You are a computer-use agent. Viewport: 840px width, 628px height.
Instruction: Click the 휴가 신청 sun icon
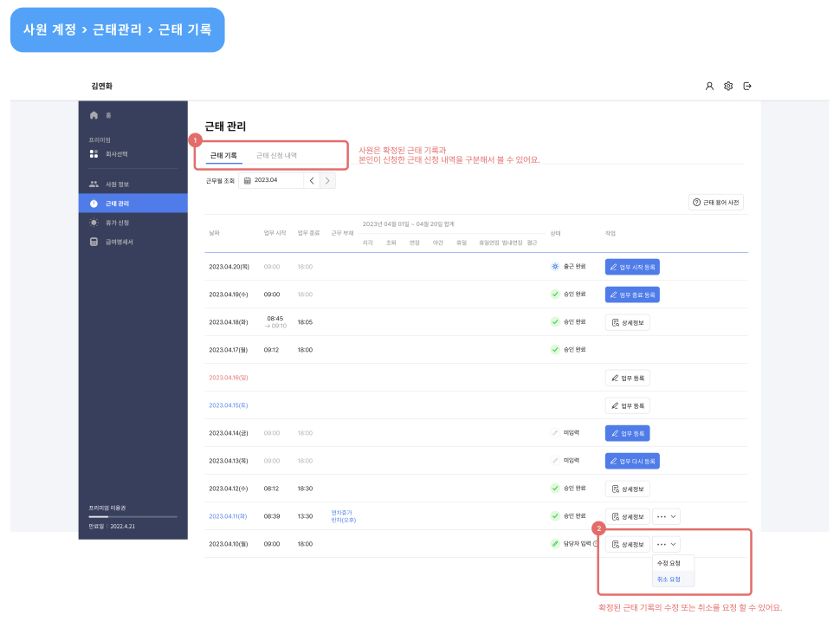click(94, 223)
